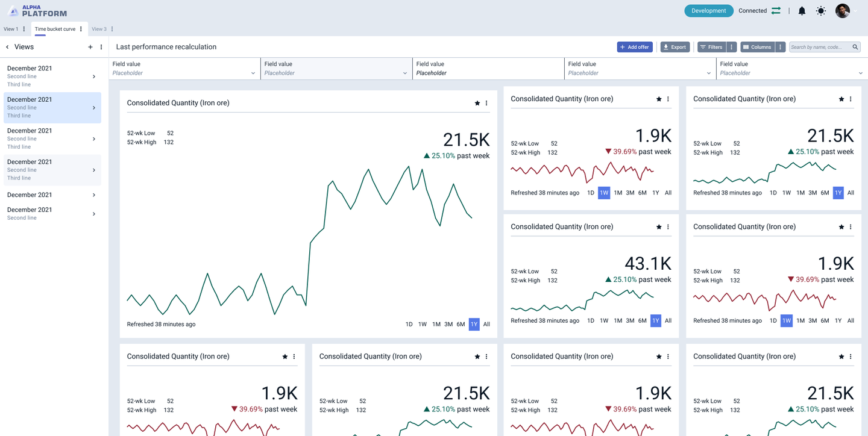
Task: Open large 21.5K card kebab menu
Action: [x=486, y=103]
